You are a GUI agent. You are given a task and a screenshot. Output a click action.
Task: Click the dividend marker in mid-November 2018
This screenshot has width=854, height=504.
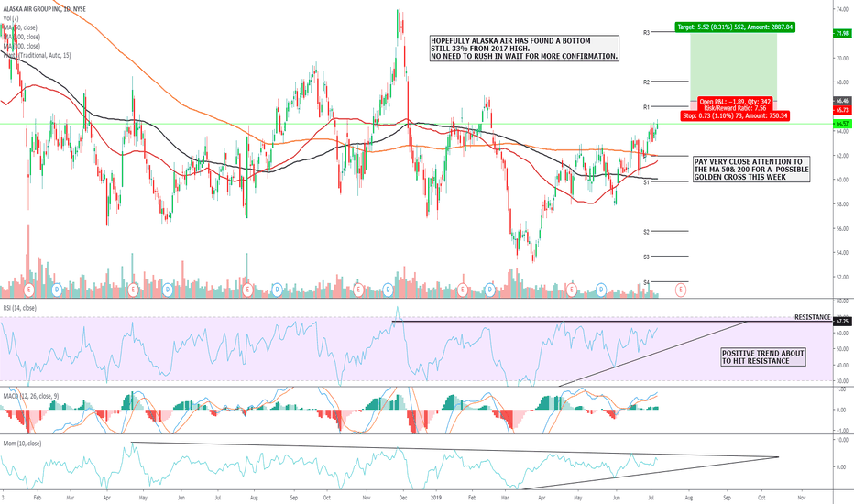[x=388, y=290]
